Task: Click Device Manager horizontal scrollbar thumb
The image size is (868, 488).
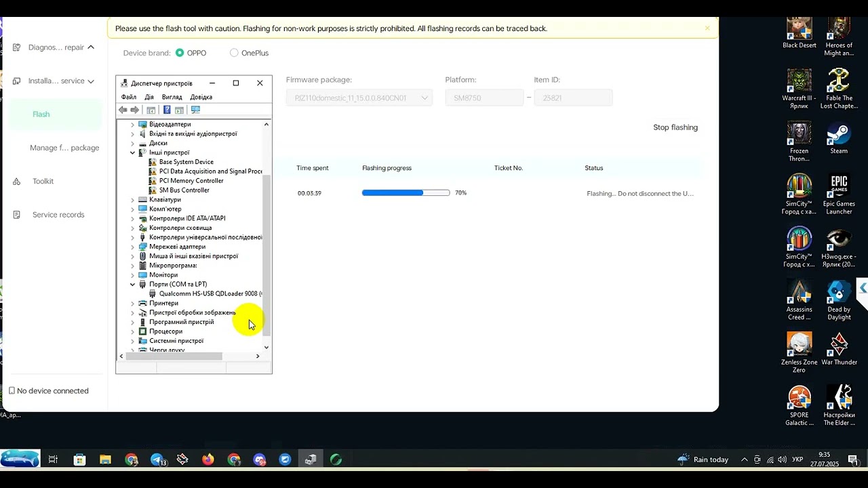Action: 174,356
